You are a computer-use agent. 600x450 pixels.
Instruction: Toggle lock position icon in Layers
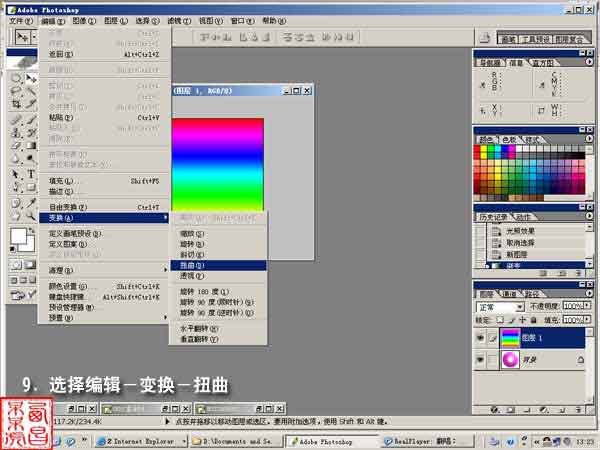point(522,320)
